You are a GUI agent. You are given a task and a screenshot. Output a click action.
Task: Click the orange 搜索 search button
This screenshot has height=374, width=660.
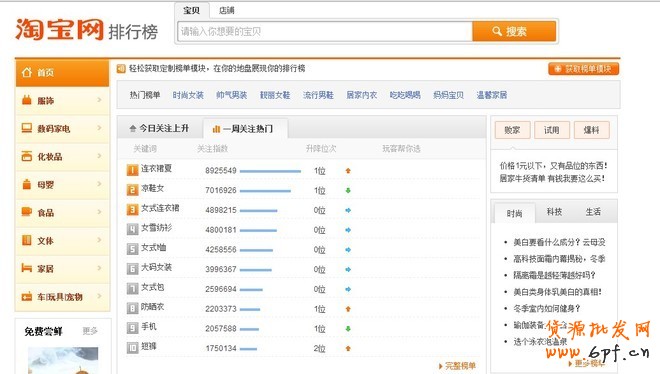[x=514, y=31]
